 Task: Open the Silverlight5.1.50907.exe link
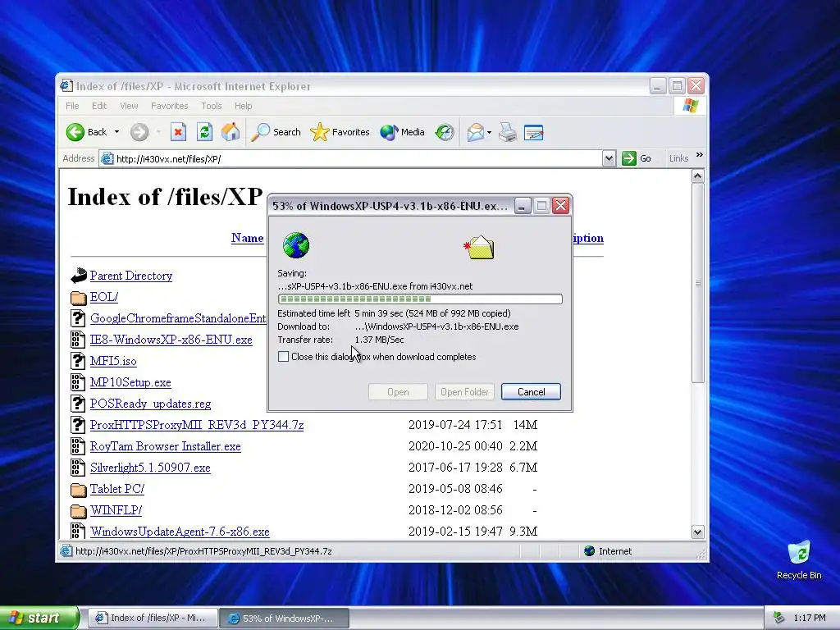pos(150,468)
